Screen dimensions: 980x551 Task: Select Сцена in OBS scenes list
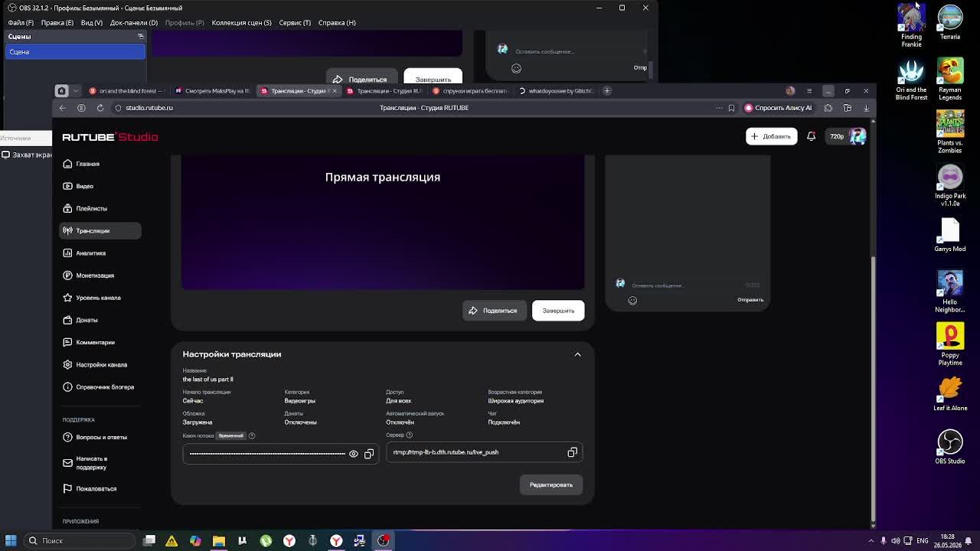[x=75, y=52]
